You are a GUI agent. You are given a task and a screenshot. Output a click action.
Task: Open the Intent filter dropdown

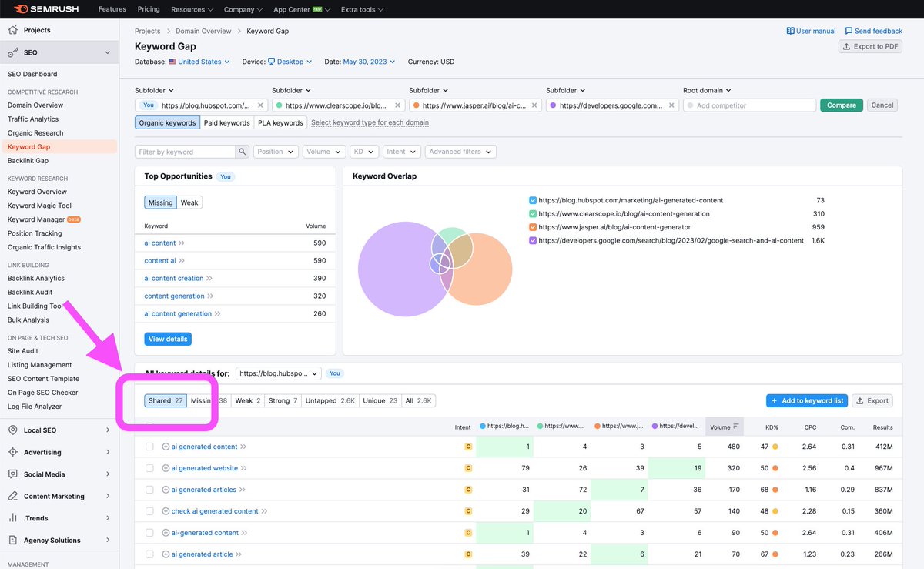click(402, 152)
